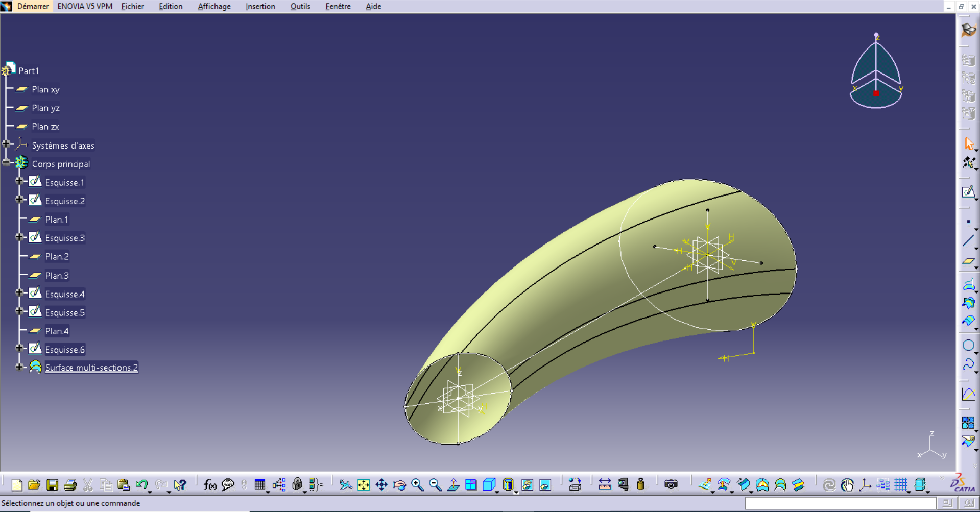Select the Circle tool in right toolbar

click(968, 345)
